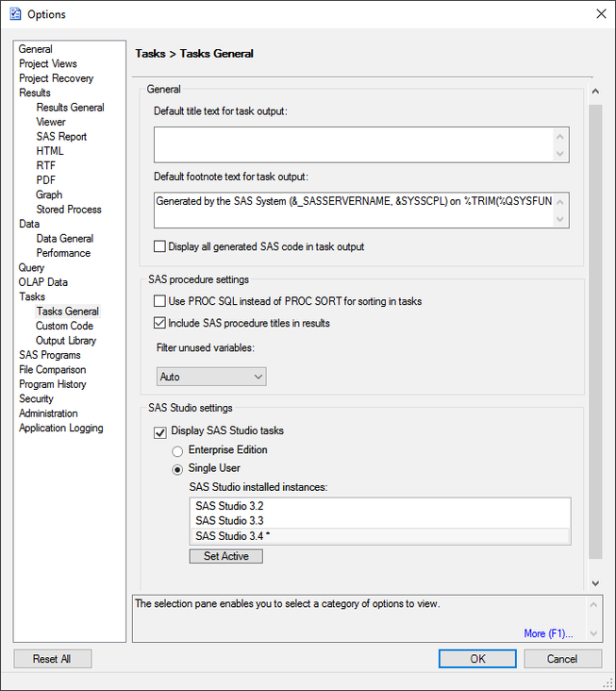Click title text box scroll down arrow
616x691 pixels.
click(560, 153)
